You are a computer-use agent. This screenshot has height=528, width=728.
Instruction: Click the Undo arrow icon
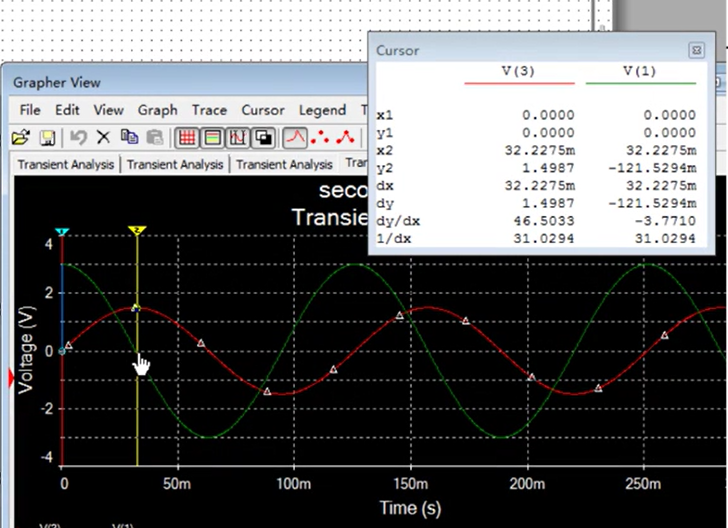pyautogui.click(x=78, y=137)
